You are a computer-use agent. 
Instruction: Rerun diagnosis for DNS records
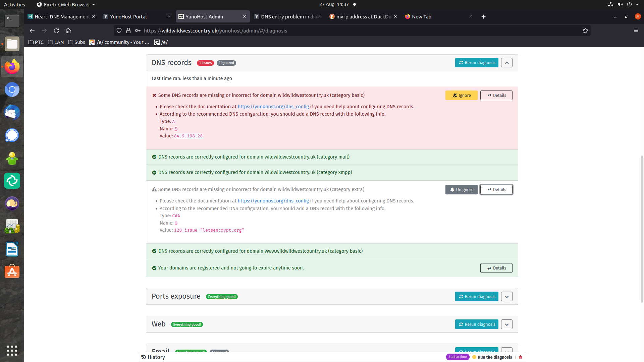(x=476, y=63)
